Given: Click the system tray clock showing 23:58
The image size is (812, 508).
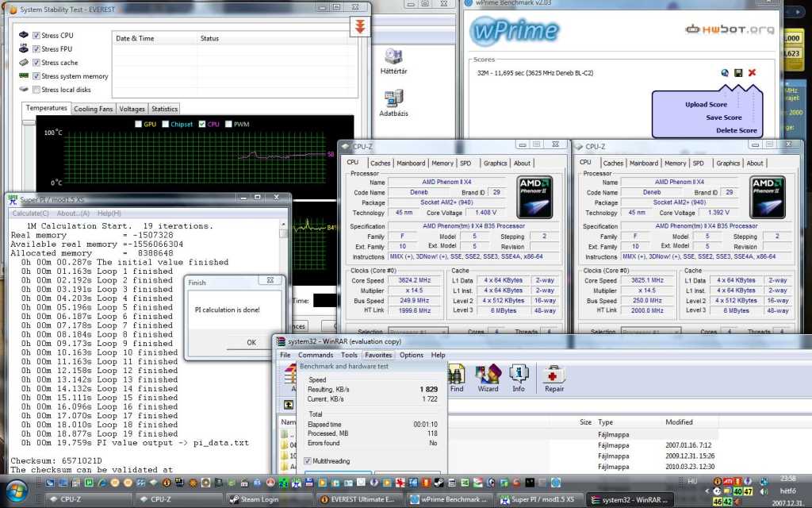Looking at the screenshot, I should pyautogui.click(x=788, y=479).
